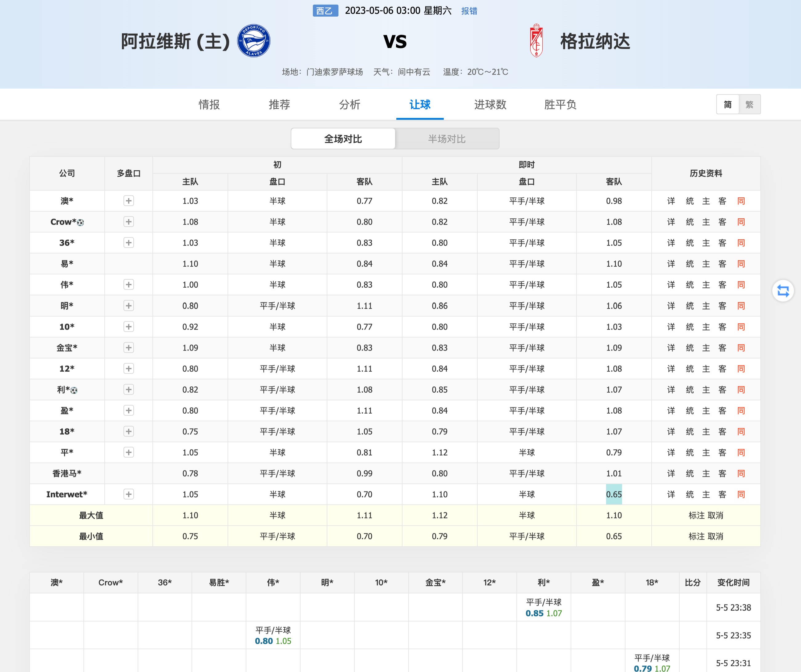Open the 推荐 tab
Screen dimensions: 801x672
tap(279, 104)
